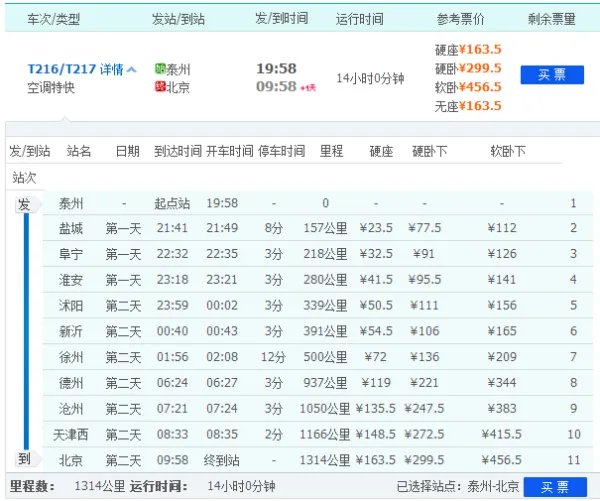Click station name 北京 in last stop row
The image size is (600, 501).
click(71, 460)
